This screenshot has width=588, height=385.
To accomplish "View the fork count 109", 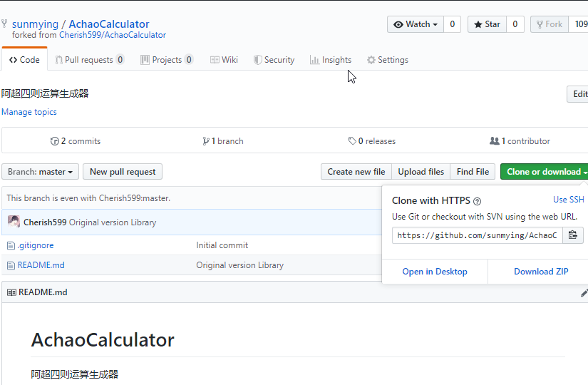I will [579, 24].
